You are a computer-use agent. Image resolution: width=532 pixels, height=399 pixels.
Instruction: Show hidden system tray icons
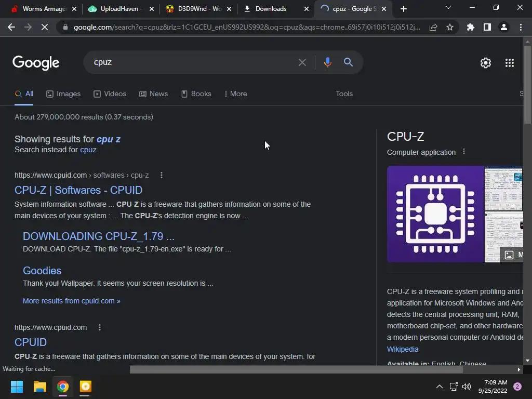(439, 387)
